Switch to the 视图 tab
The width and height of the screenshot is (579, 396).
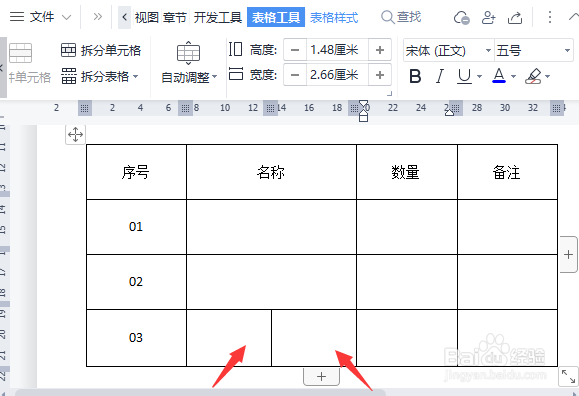coord(147,17)
